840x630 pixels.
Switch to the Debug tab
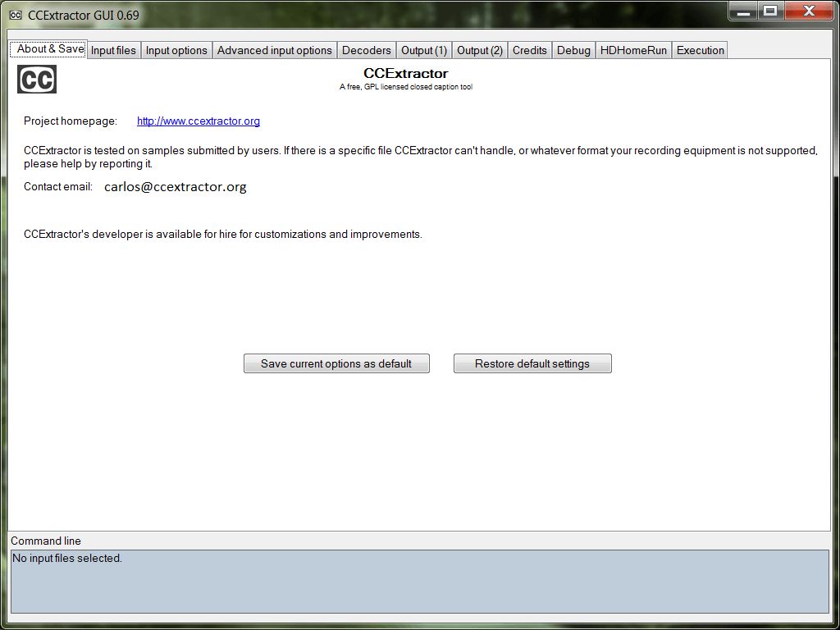tap(573, 50)
